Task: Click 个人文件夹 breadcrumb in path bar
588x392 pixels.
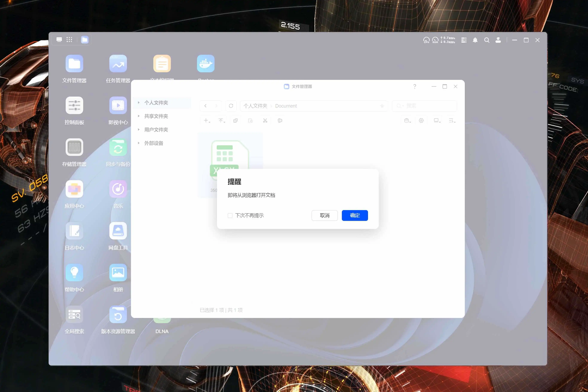Action: click(255, 106)
